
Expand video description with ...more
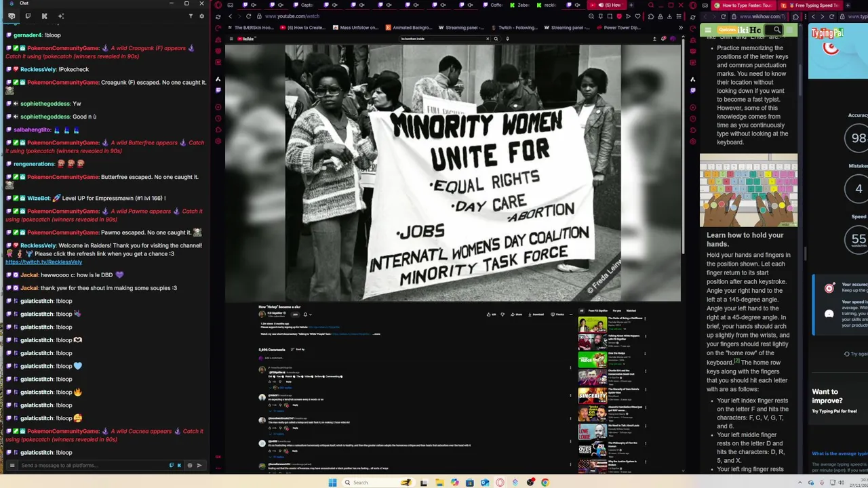pyautogui.click(x=376, y=333)
